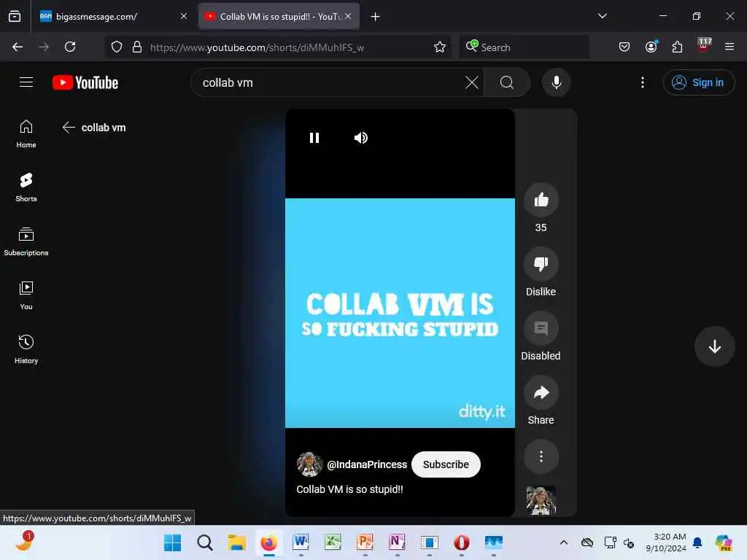
Task: Click the 'collab vm' search box
Action: 329,82
